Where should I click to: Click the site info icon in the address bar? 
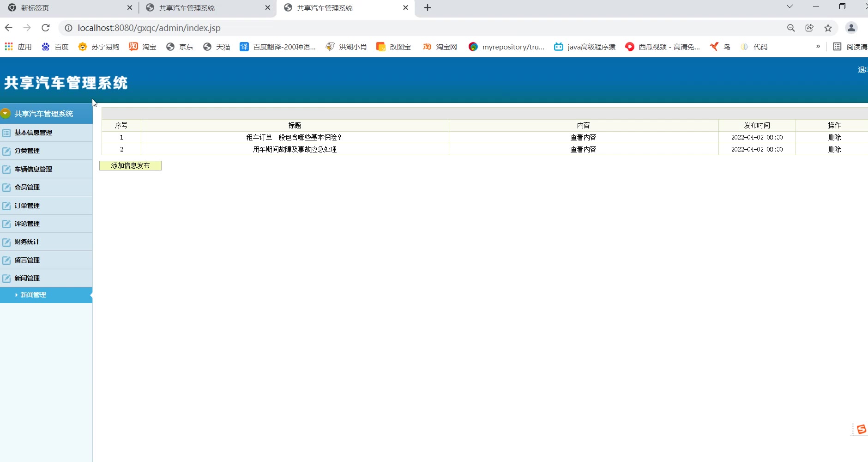point(68,28)
